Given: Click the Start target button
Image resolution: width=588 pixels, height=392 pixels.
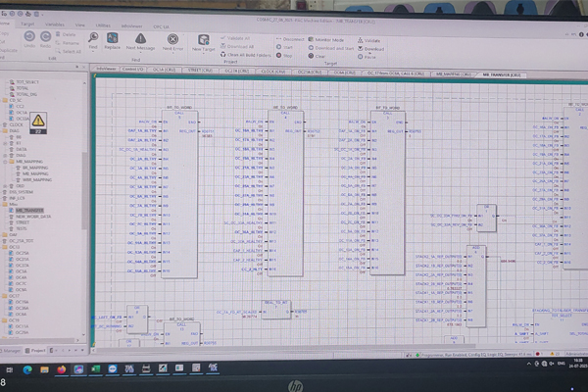Looking at the screenshot, I should tap(285, 47).
